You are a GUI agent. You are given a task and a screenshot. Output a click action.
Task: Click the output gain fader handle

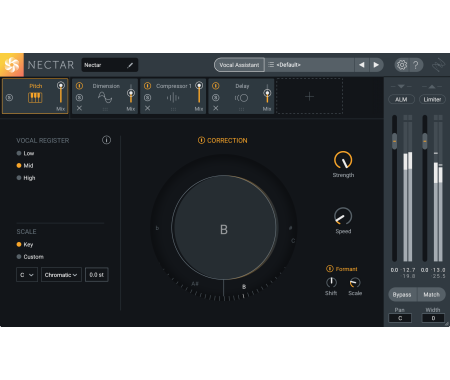(x=425, y=141)
